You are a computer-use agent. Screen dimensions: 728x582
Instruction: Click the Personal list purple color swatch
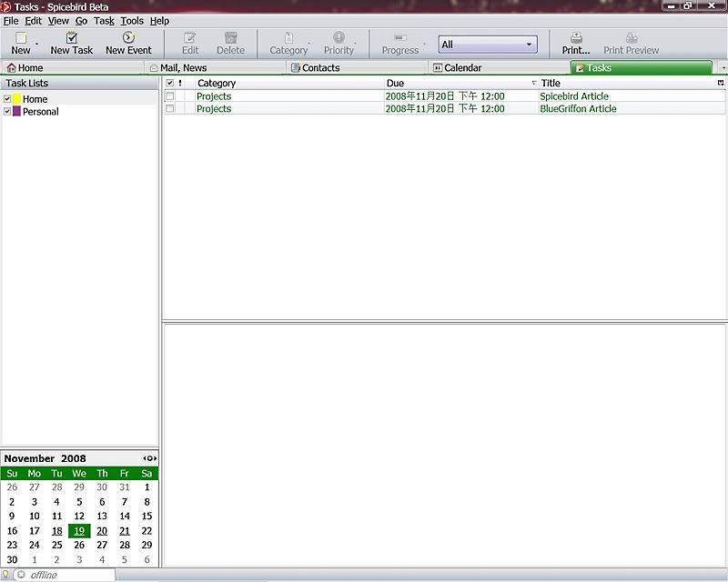(16, 111)
